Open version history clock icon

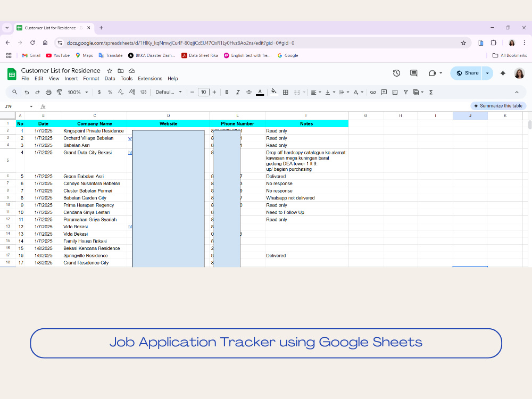396,73
